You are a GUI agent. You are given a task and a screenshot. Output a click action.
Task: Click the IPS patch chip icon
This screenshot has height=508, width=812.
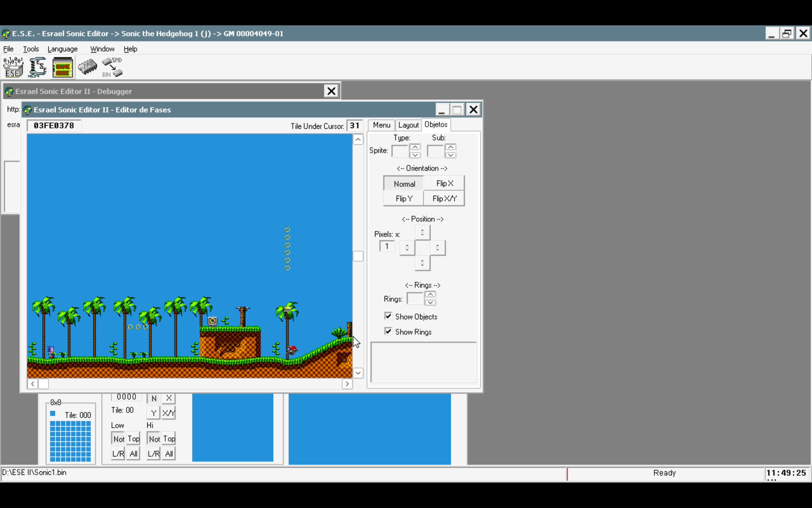tap(87, 67)
